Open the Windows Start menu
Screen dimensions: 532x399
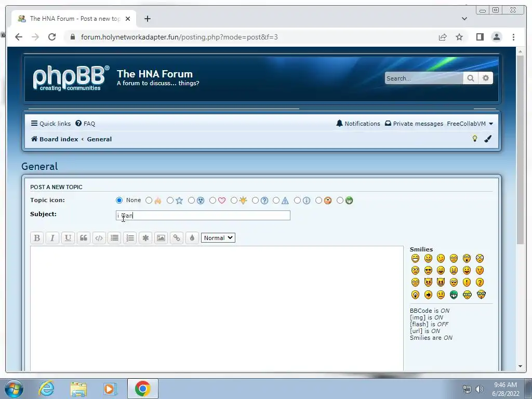(x=14, y=389)
